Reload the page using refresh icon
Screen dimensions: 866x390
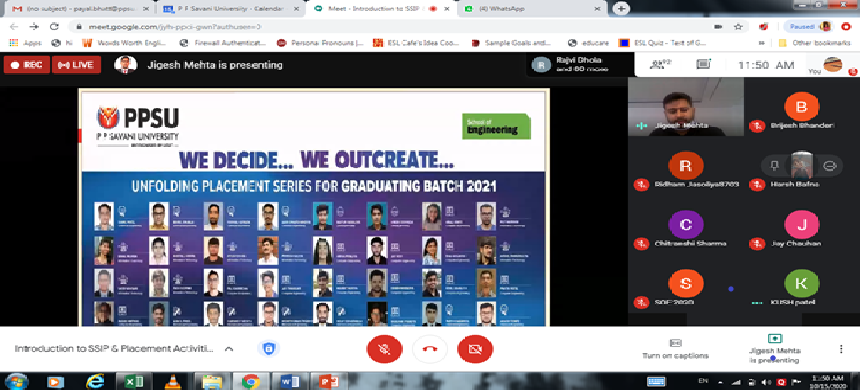coord(54,27)
